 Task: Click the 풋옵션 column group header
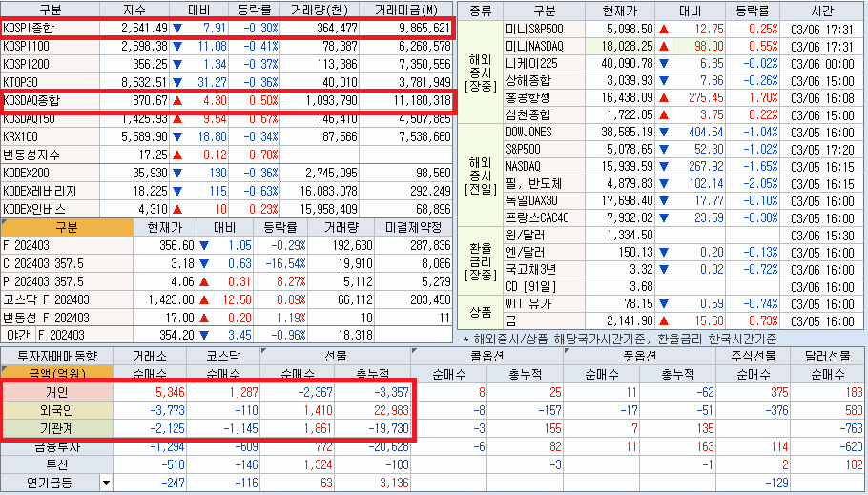point(639,356)
